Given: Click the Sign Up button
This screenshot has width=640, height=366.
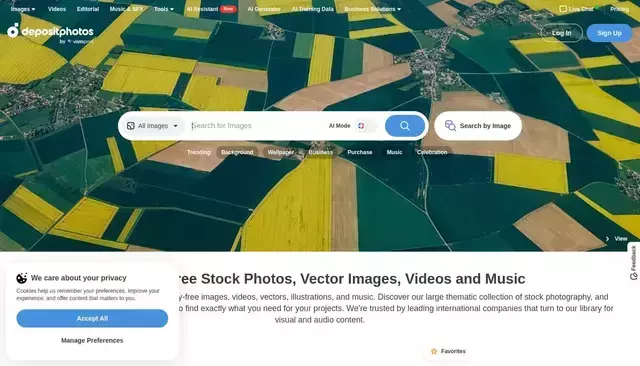Looking at the screenshot, I should click(609, 33).
